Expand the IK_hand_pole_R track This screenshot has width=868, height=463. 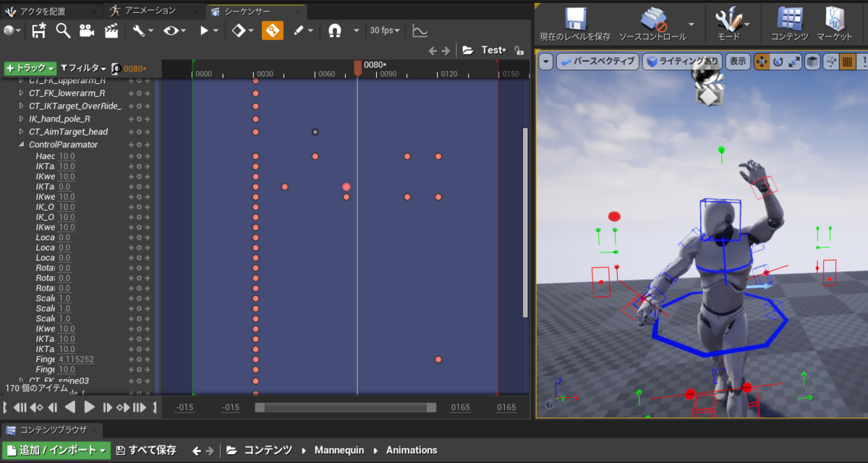[22, 119]
